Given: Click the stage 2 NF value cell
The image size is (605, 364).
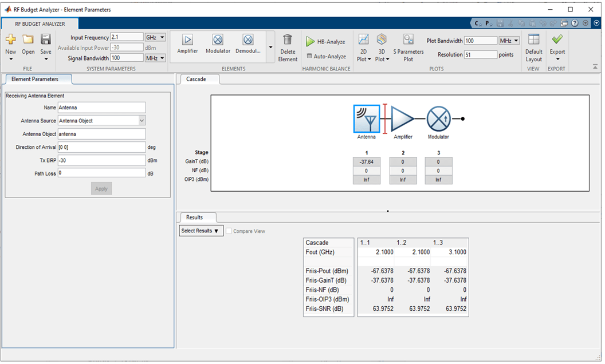Looking at the screenshot, I should 403,171.
